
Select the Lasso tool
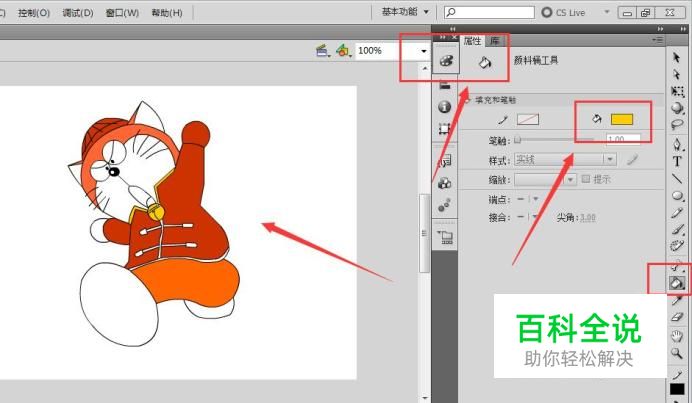[x=677, y=124]
